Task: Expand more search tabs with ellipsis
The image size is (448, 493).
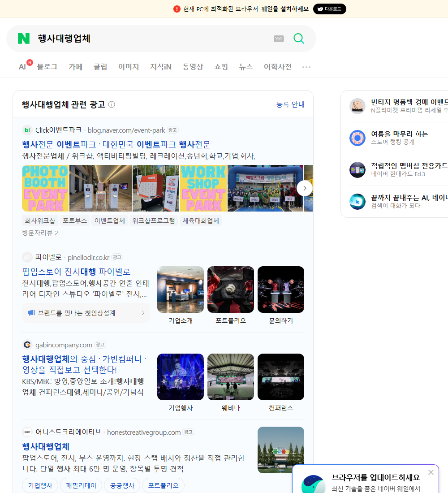Action: click(306, 67)
